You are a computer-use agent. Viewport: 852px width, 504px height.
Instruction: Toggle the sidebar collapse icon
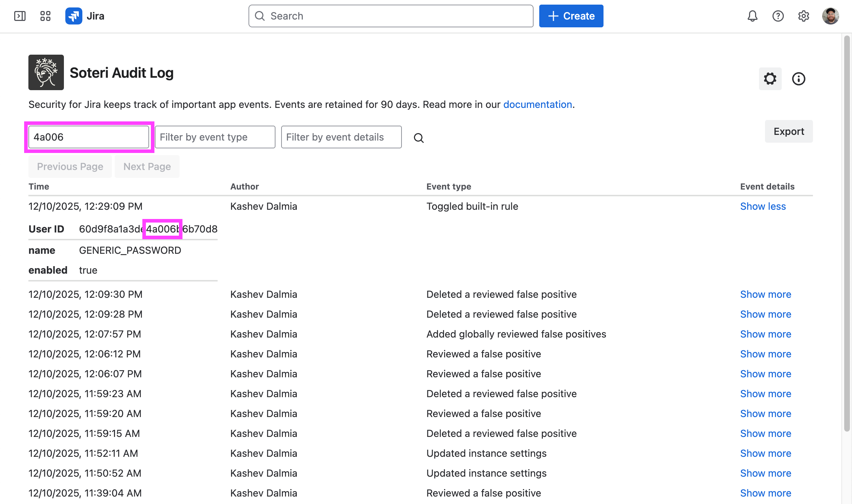coord(20,16)
